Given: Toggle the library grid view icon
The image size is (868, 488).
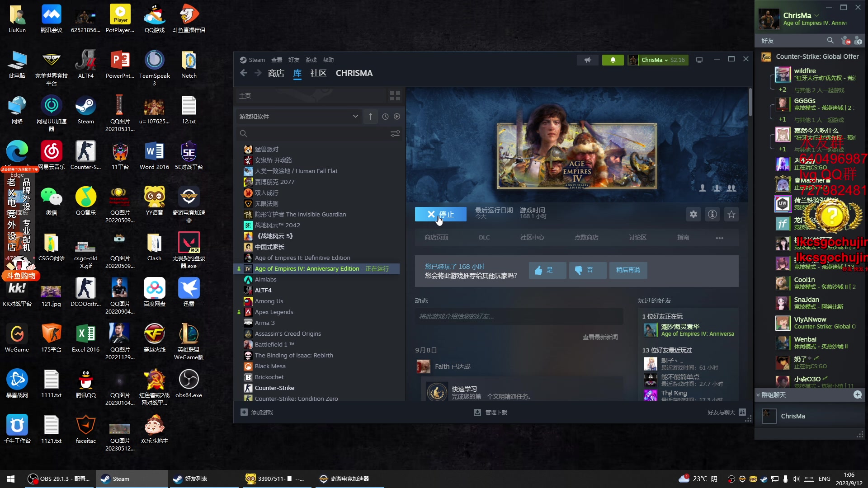Looking at the screenshot, I should click(x=395, y=95).
